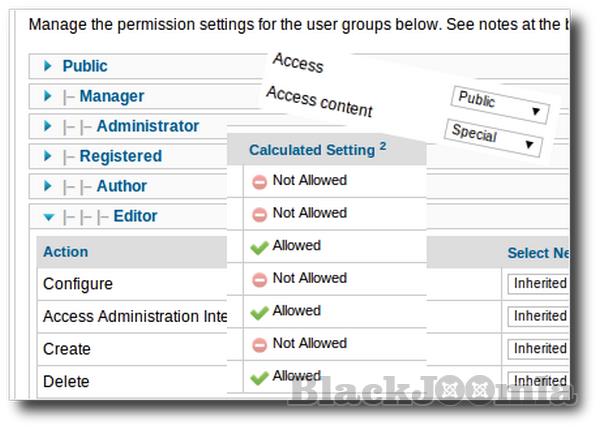Select the Editor group title
Image resolution: width=600 pixels, height=430 pixels.
pos(135,216)
